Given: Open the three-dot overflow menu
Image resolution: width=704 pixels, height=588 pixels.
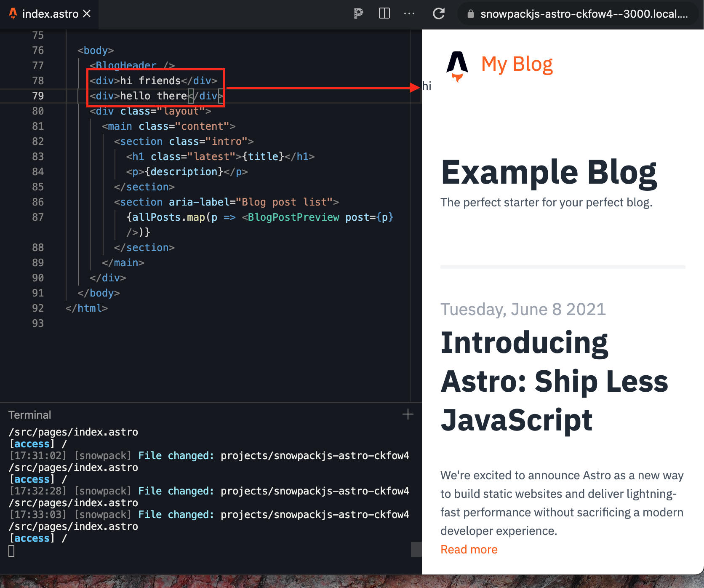Looking at the screenshot, I should [409, 14].
